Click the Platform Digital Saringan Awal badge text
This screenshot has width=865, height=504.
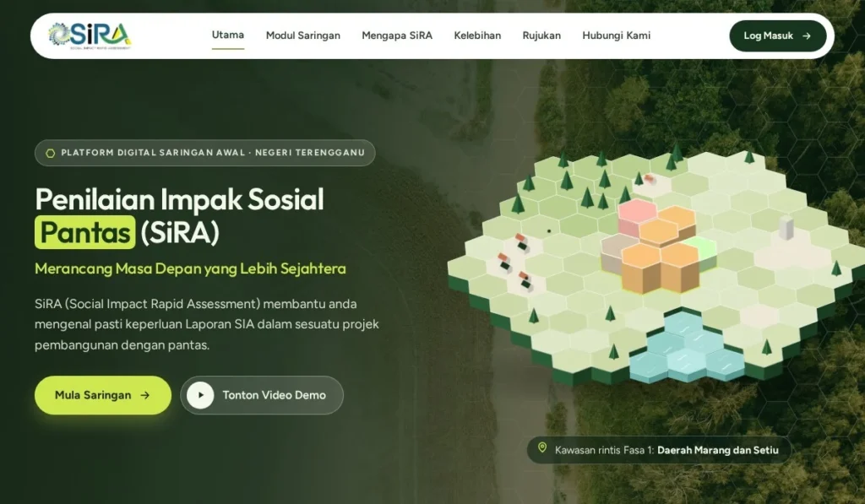[x=213, y=153]
